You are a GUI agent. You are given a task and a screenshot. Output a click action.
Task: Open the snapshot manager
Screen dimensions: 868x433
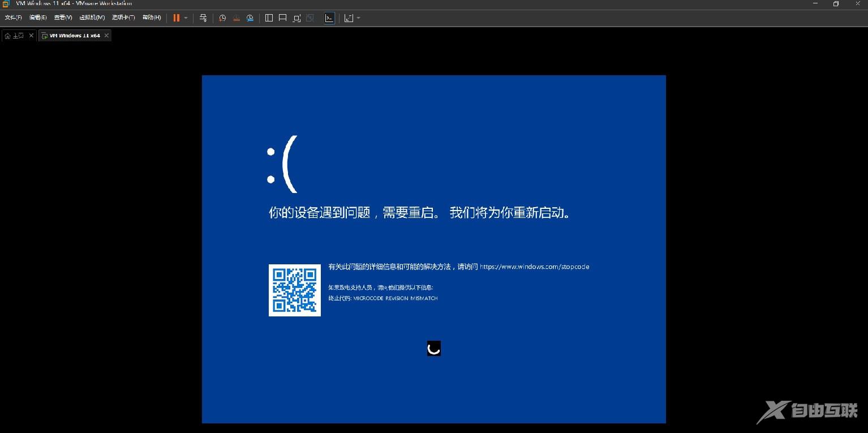pos(250,18)
